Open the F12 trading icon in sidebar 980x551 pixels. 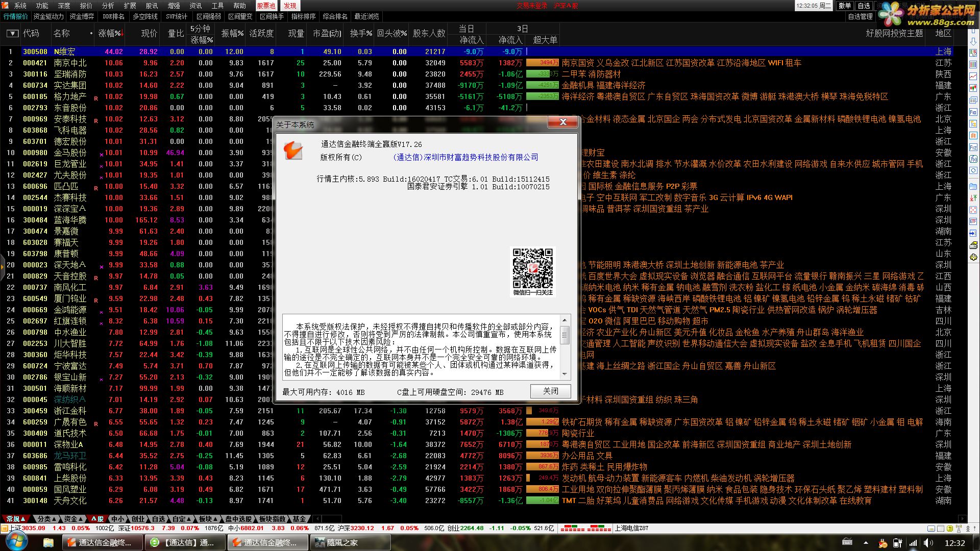click(973, 147)
